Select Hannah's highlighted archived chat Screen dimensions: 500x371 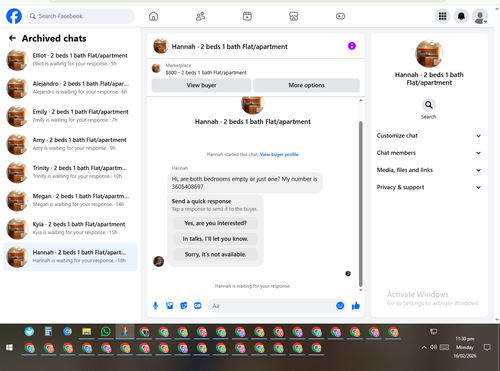[x=70, y=257]
